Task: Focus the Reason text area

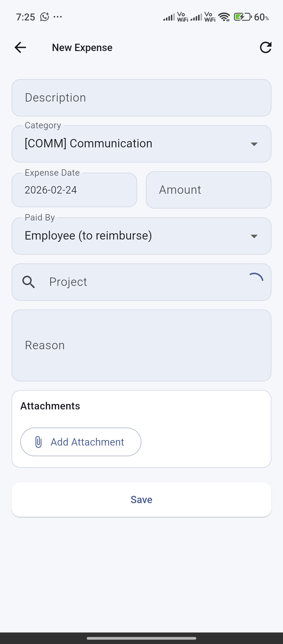Action: tap(141, 345)
